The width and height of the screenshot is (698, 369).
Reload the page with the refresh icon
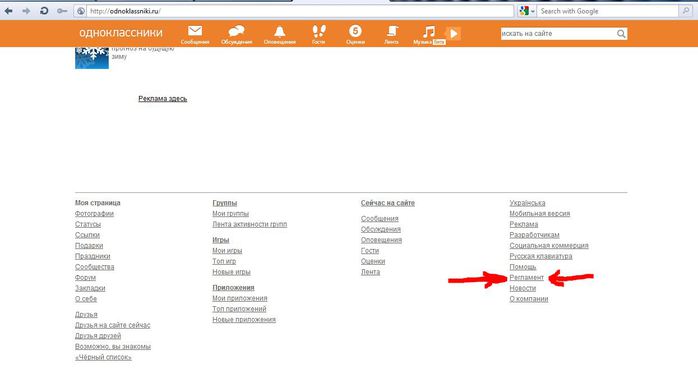[x=44, y=11]
